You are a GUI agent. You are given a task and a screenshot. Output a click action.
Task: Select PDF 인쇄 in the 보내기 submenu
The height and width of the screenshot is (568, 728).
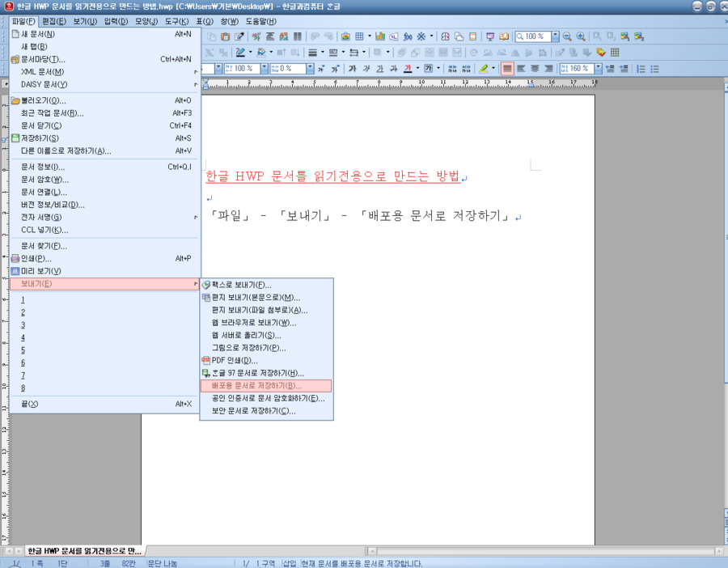(x=266, y=360)
